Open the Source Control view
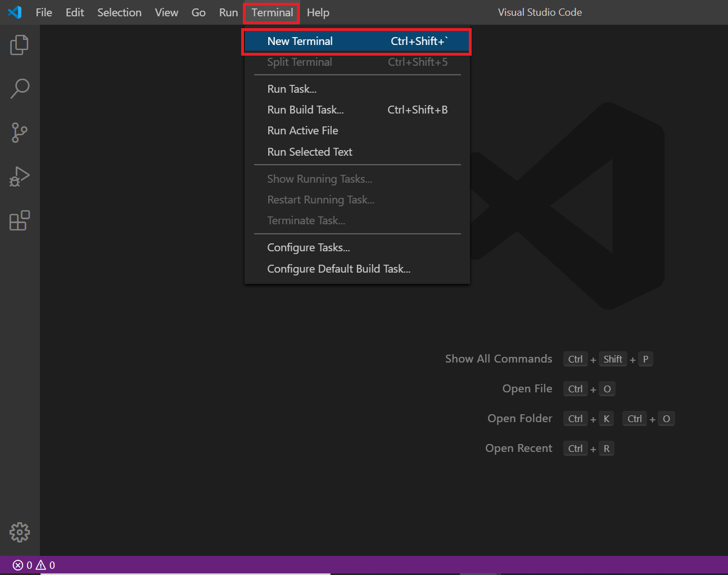Image resolution: width=728 pixels, height=575 pixels. 19,133
